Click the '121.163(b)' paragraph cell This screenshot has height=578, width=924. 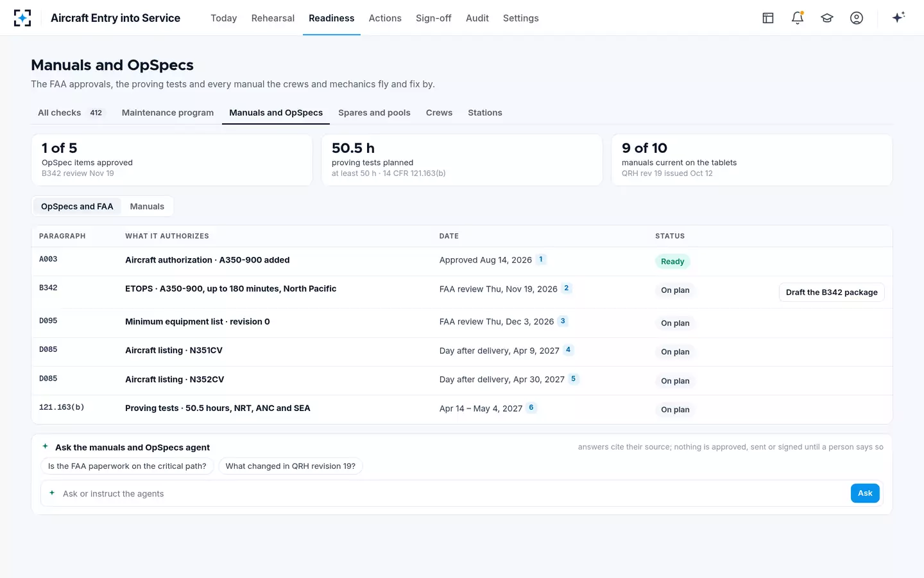pyautogui.click(x=62, y=407)
